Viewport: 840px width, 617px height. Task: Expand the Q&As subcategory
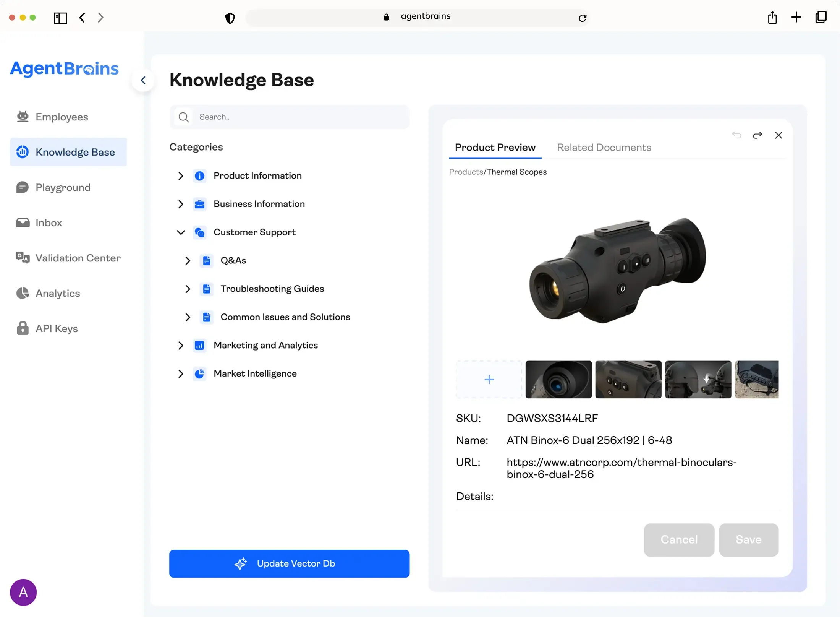pos(188,261)
